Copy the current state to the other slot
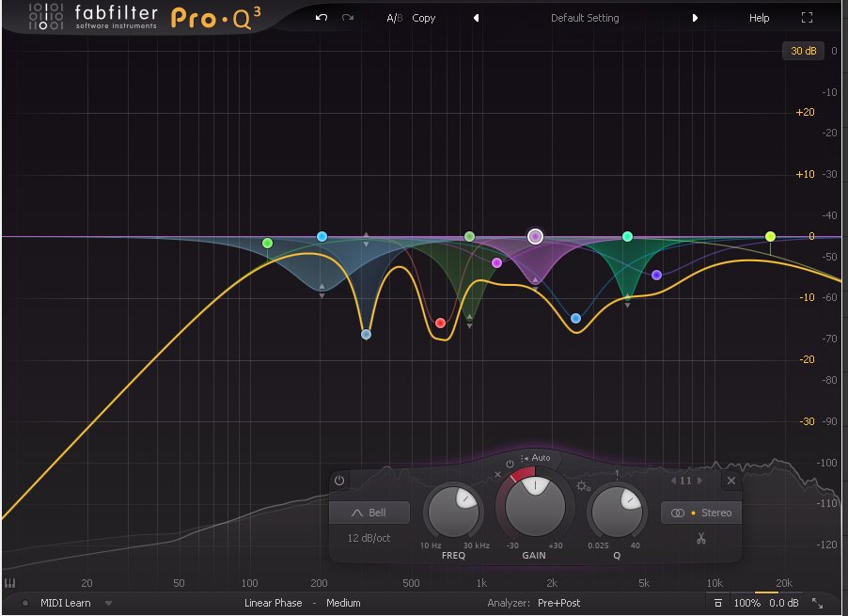This screenshot has width=848, height=616. pos(423,18)
